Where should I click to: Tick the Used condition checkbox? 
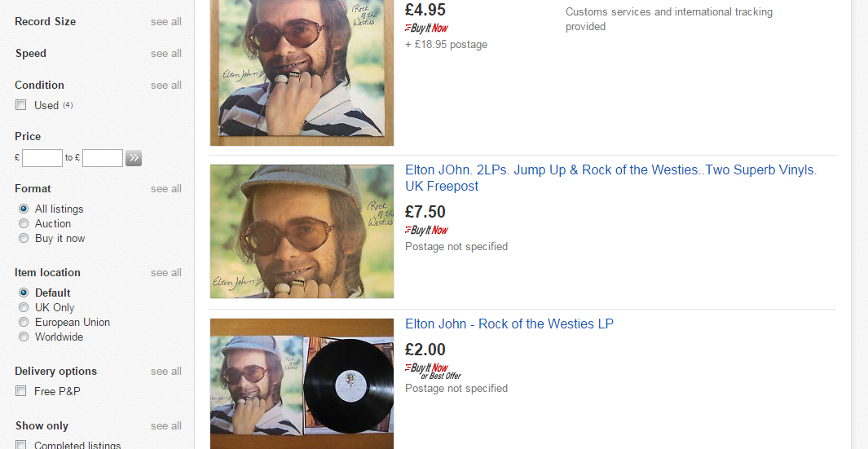21,105
